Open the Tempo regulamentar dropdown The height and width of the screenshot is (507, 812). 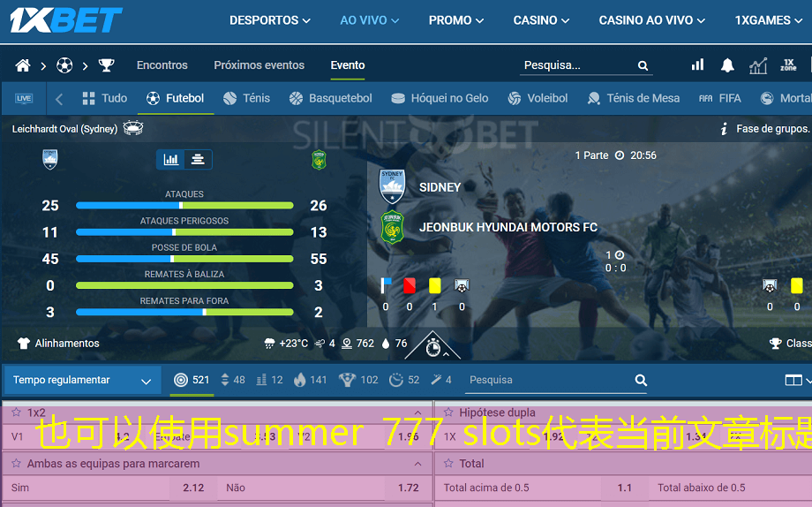[x=82, y=380]
